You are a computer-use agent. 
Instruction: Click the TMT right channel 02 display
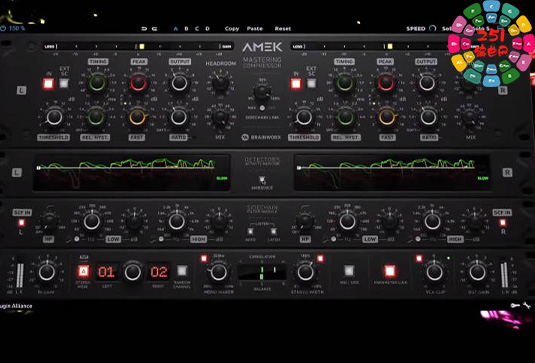(159, 272)
